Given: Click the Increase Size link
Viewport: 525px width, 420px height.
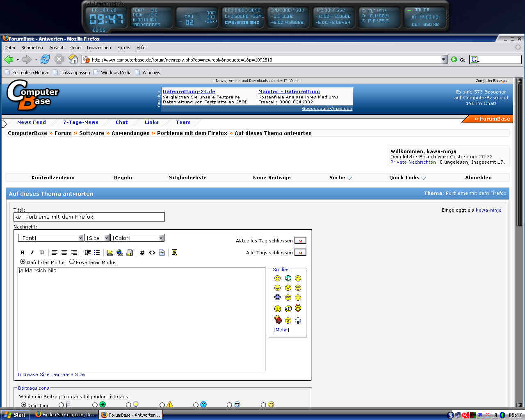Looking at the screenshot, I should [x=34, y=374].
